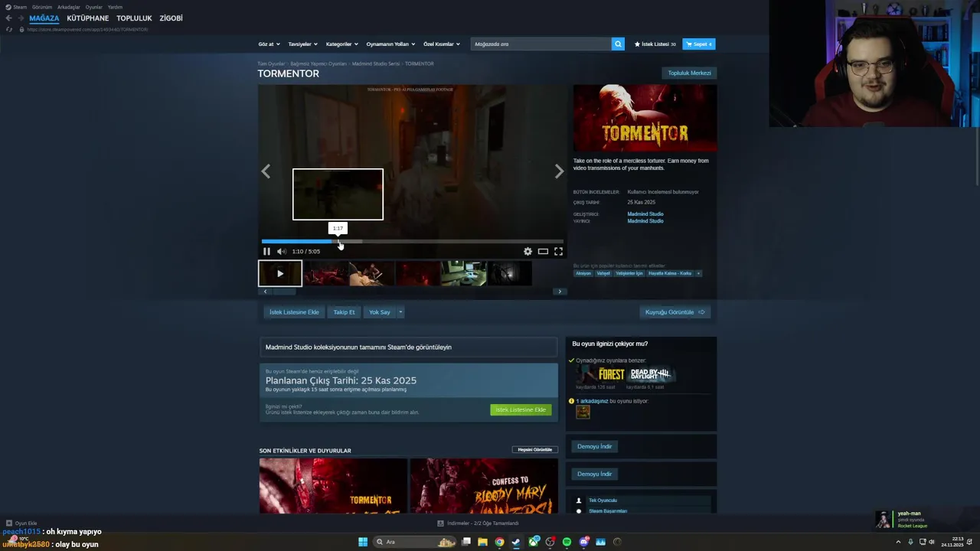
Task: Open the Steam menu
Action: click(x=16, y=7)
